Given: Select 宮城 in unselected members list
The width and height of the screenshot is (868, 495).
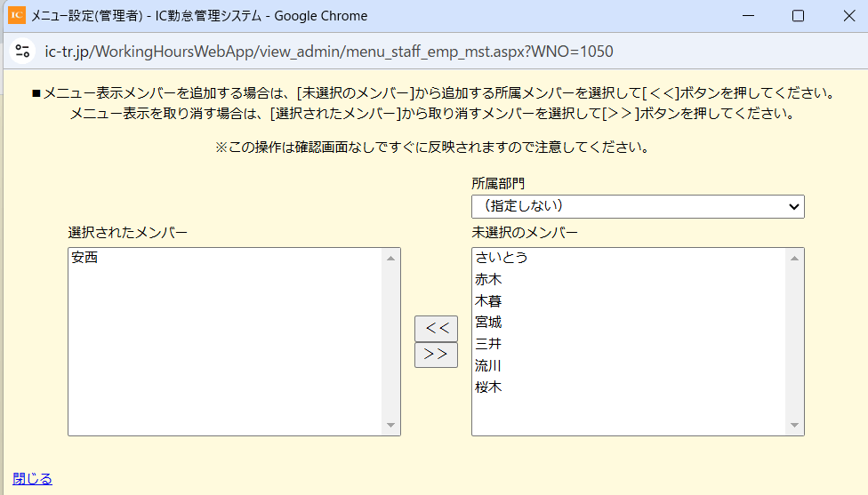Looking at the screenshot, I should click(629, 323).
